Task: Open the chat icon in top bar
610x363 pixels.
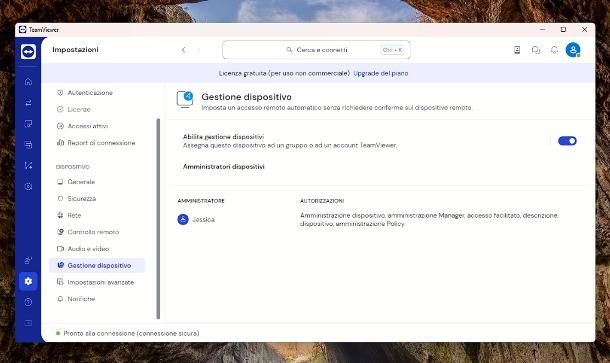Action: point(536,50)
